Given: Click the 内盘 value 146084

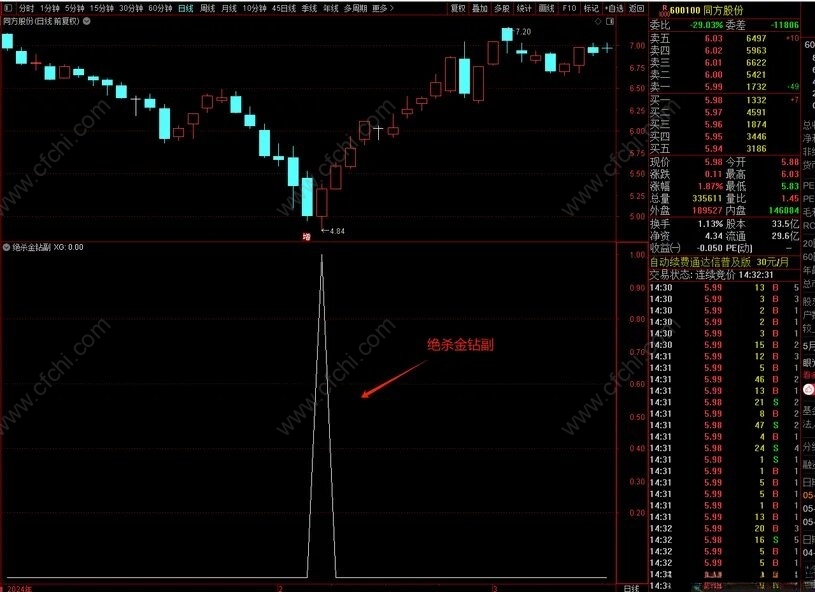Looking at the screenshot, I should tap(784, 211).
